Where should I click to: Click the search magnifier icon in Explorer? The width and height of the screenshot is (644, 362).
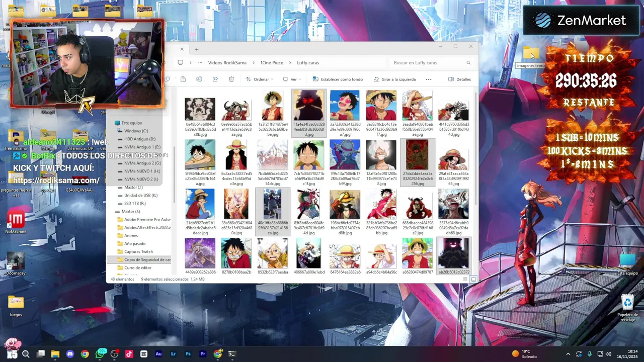(468, 63)
